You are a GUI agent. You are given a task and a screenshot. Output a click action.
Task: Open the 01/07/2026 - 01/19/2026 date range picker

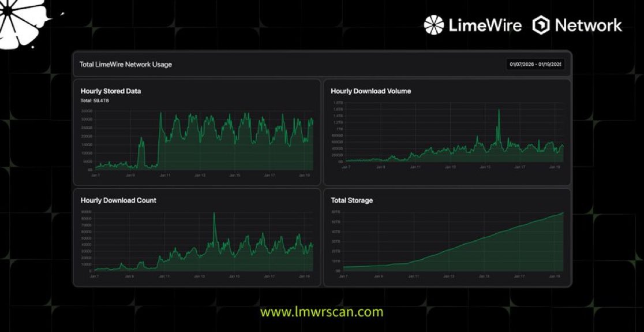[535, 65]
